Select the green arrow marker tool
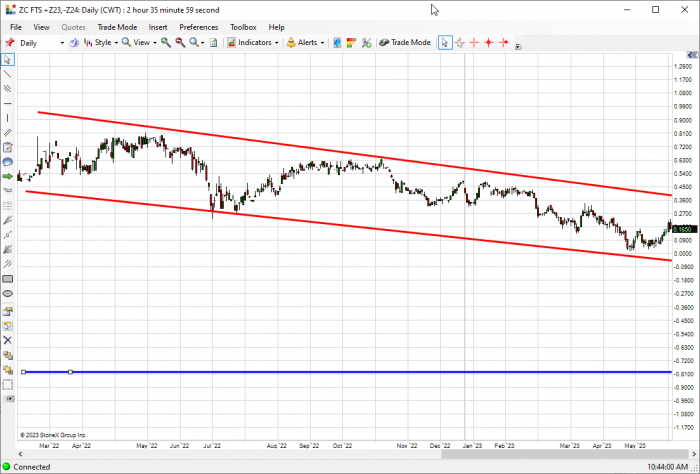 coord(8,176)
